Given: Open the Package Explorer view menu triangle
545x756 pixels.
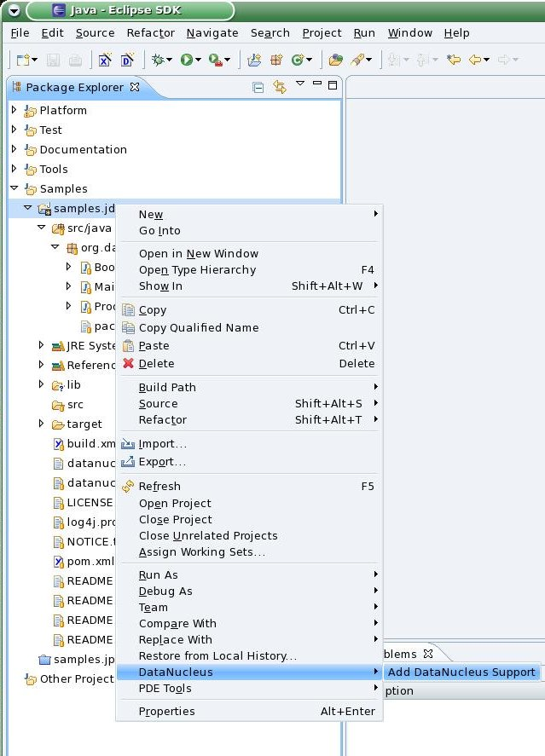Looking at the screenshot, I should [300, 84].
